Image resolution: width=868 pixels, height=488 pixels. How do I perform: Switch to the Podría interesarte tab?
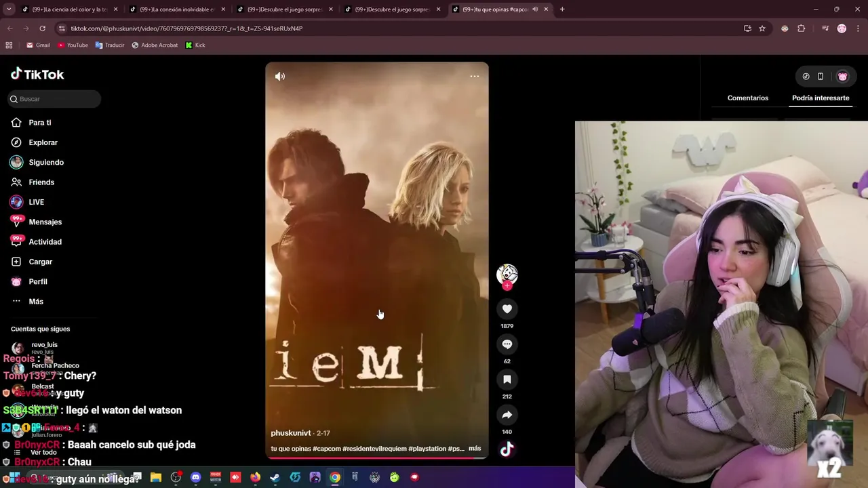click(x=821, y=98)
